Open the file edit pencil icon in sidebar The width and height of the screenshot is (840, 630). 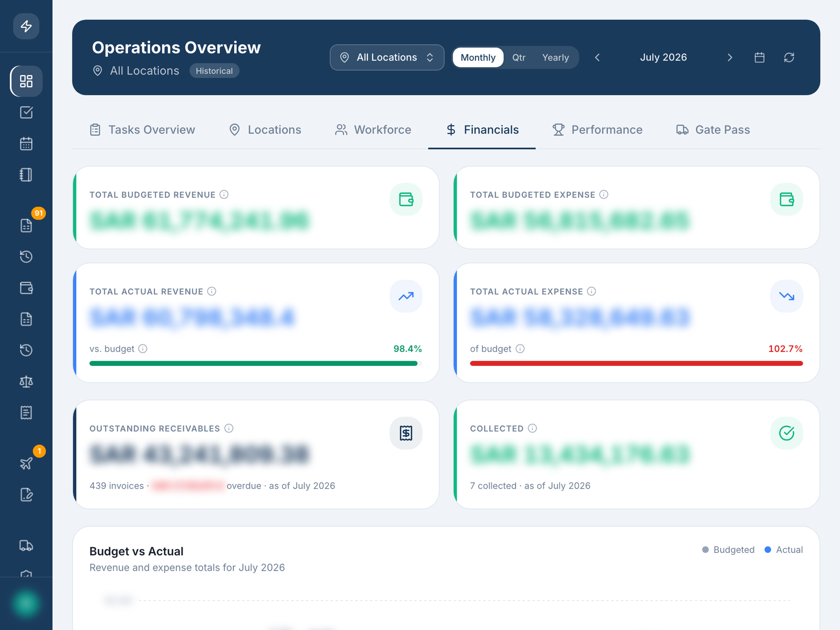[x=26, y=495]
